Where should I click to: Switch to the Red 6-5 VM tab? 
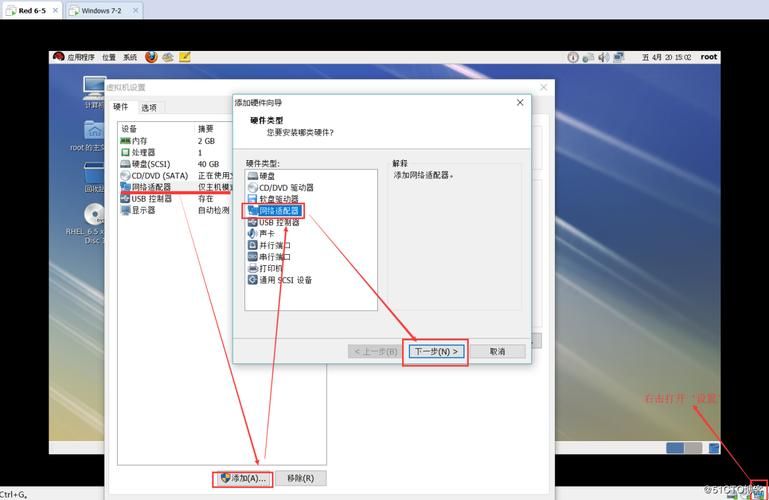pos(32,10)
